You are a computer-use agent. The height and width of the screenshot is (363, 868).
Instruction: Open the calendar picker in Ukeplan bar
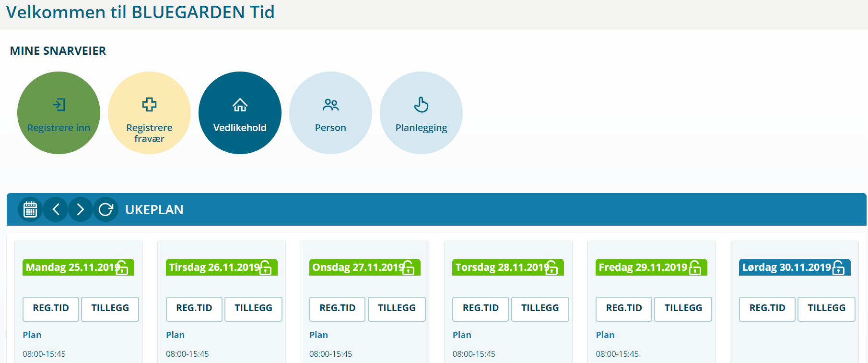pos(30,209)
